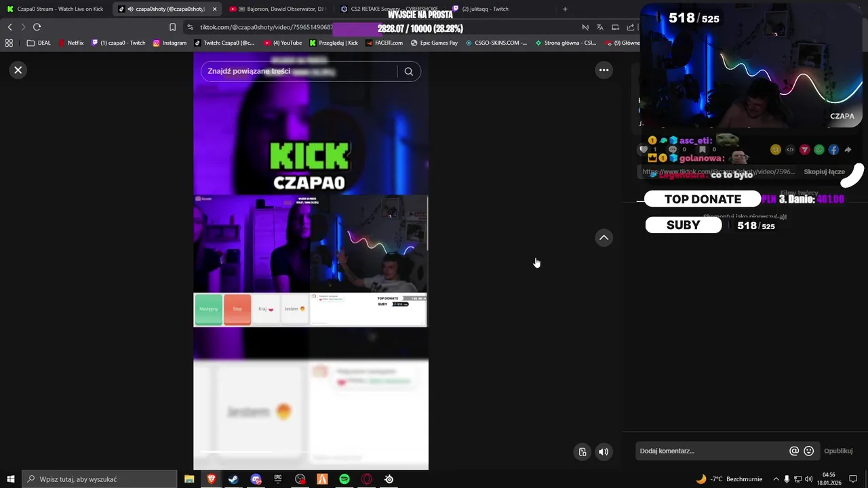Click the browser forward arrow
Image resolution: width=868 pixels, height=488 pixels.
click(x=23, y=27)
